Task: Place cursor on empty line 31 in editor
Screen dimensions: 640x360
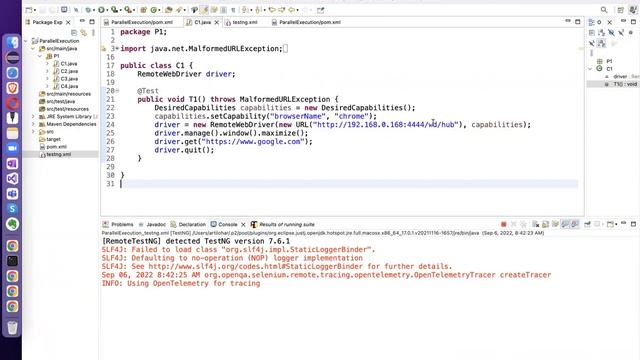Action: 349,184
